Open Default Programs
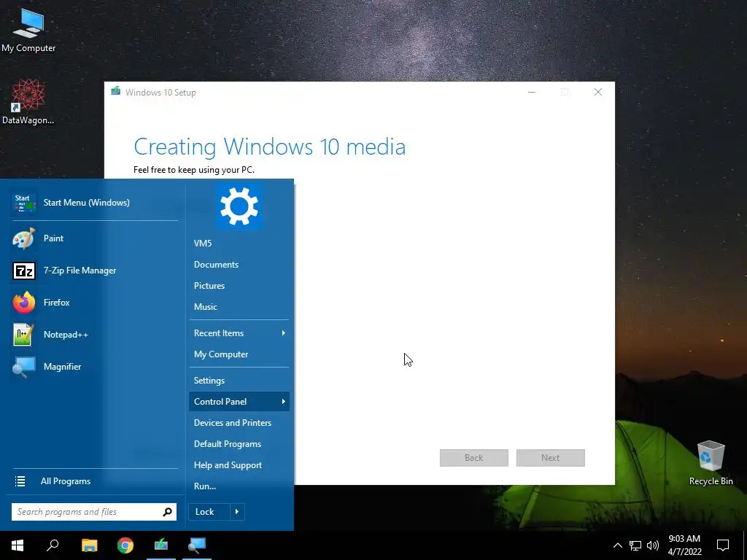Image resolution: width=747 pixels, height=560 pixels. 239,444
